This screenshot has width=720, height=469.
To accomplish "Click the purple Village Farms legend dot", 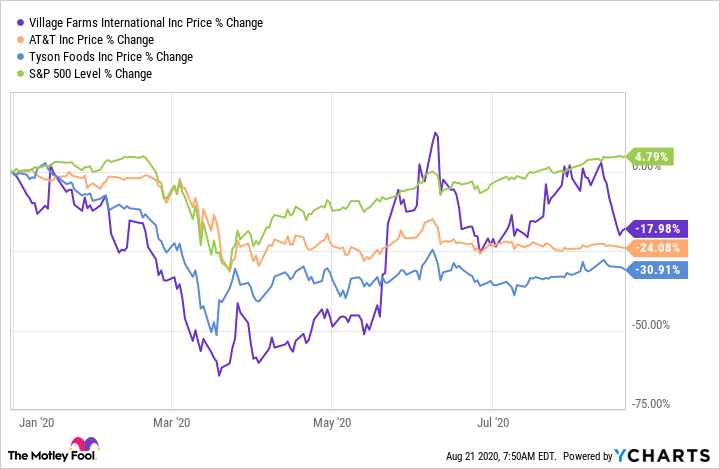I will [x=11, y=22].
